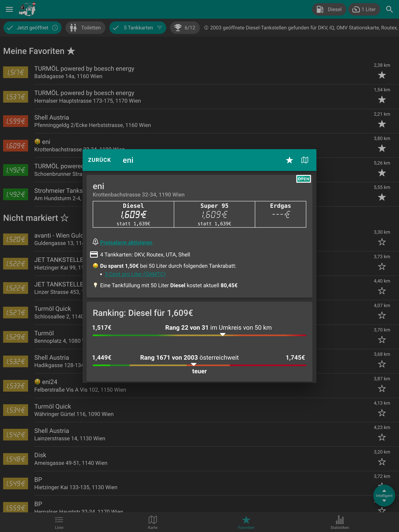This screenshot has width=399, height=532.
Task: Switch to the Statistiken tab
Action: point(340,522)
